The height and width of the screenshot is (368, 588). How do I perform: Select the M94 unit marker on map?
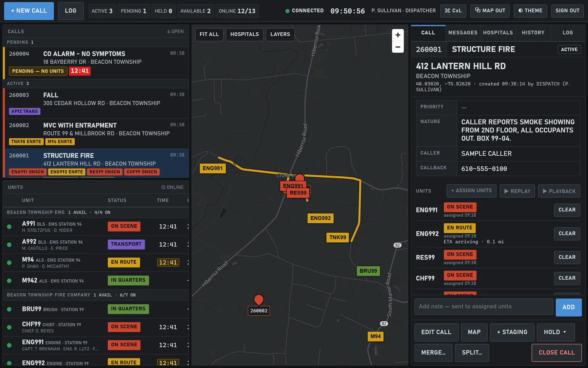(x=376, y=336)
